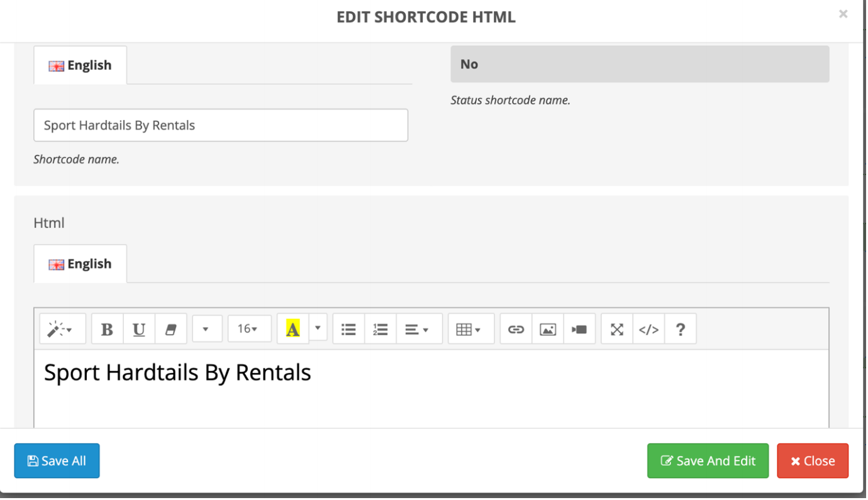Insert an unordered bullet list
Image resolution: width=868 pixels, height=500 pixels.
[x=348, y=330]
